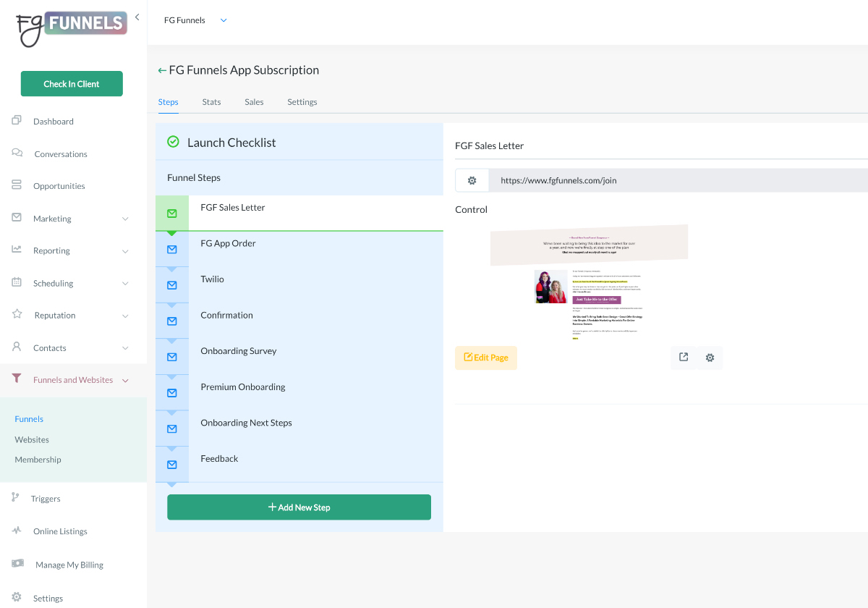The width and height of the screenshot is (868, 608).
Task: Click the FG App Order step envelope icon
Action: [x=172, y=249]
